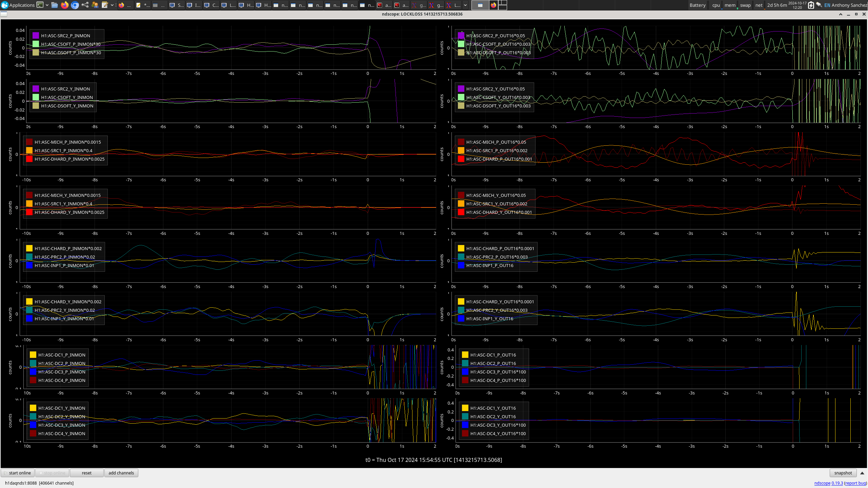Click the H1:ASC-PRC2_Y_OUT16*0.003 legend label

(497, 310)
